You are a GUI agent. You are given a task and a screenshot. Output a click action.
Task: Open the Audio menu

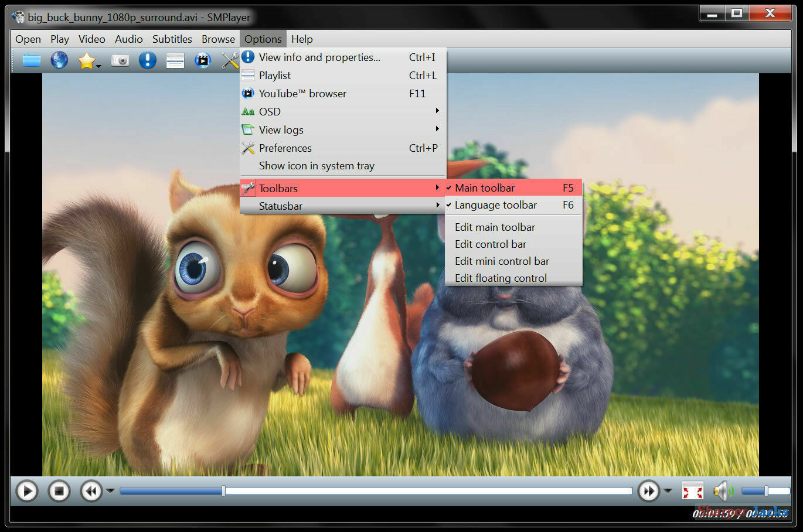tap(129, 39)
